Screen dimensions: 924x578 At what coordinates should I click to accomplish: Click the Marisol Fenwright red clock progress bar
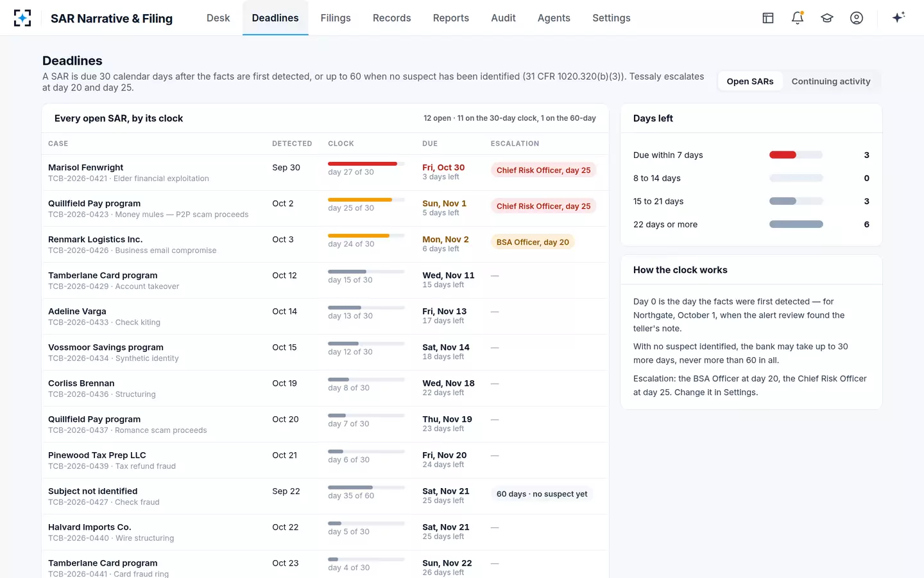[366, 164]
